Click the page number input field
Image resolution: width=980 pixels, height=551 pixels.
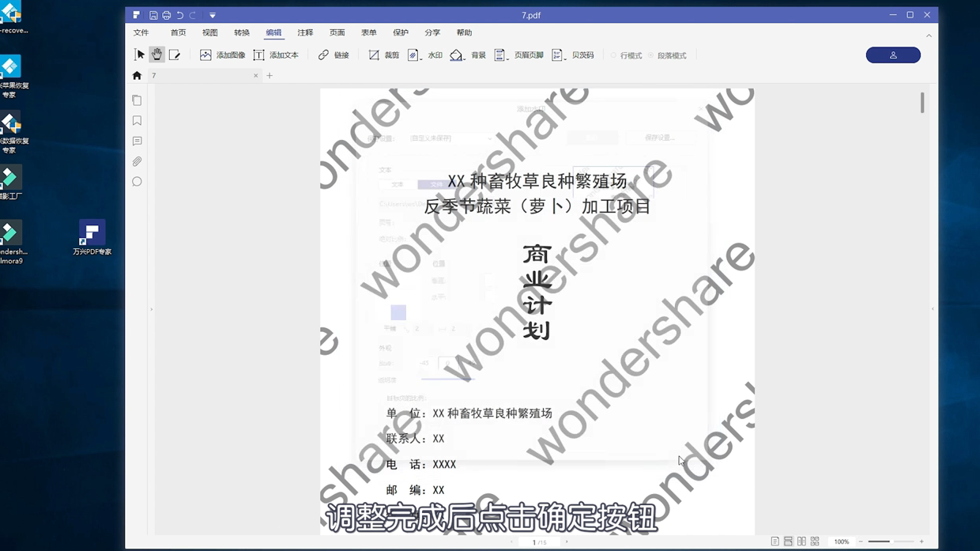coord(540,542)
